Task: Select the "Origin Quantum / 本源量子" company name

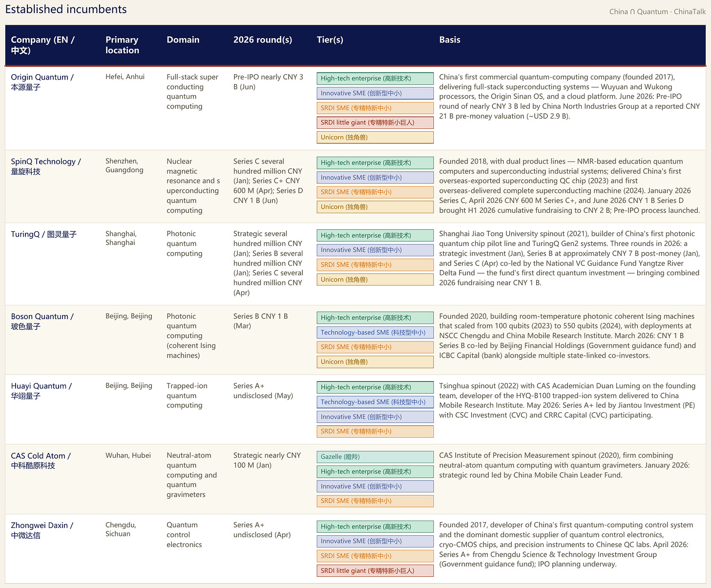Action: point(42,82)
